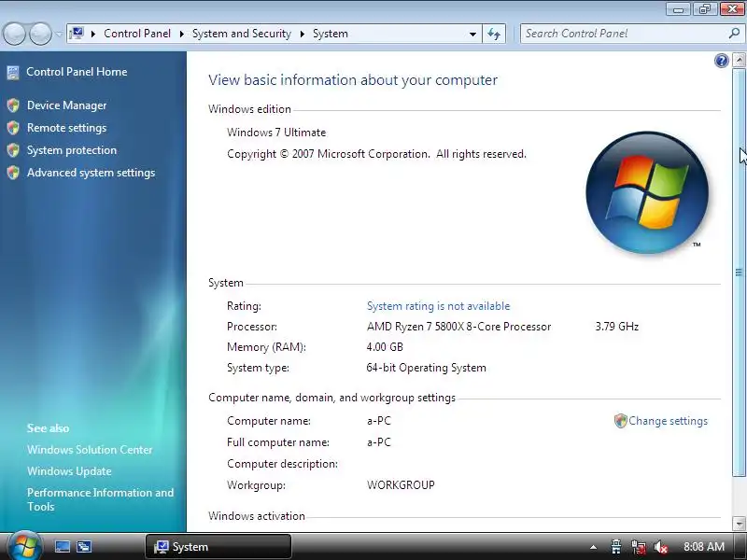Click the Forward navigation button
The height and width of the screenshot is (560, 747).
coord(40,34)
